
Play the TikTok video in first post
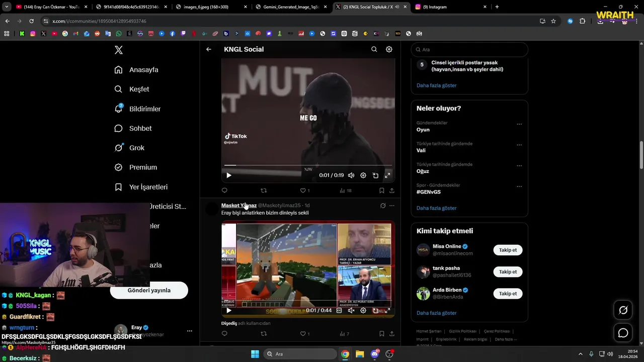click(228, 175)
